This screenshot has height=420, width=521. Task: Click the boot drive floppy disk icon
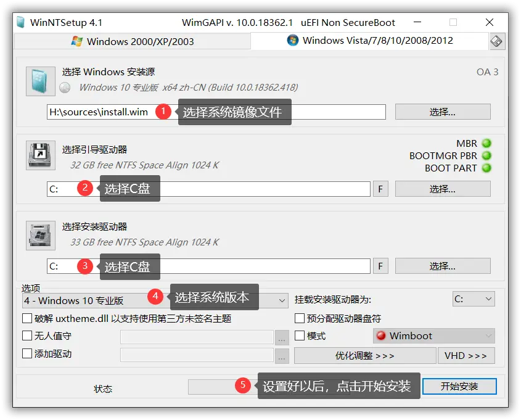tap(41, 155)
